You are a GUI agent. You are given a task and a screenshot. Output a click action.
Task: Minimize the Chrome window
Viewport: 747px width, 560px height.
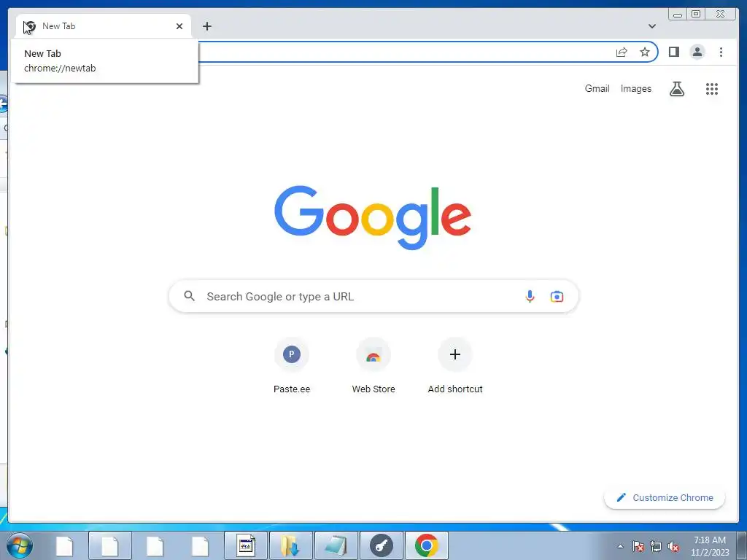(678, 15)
